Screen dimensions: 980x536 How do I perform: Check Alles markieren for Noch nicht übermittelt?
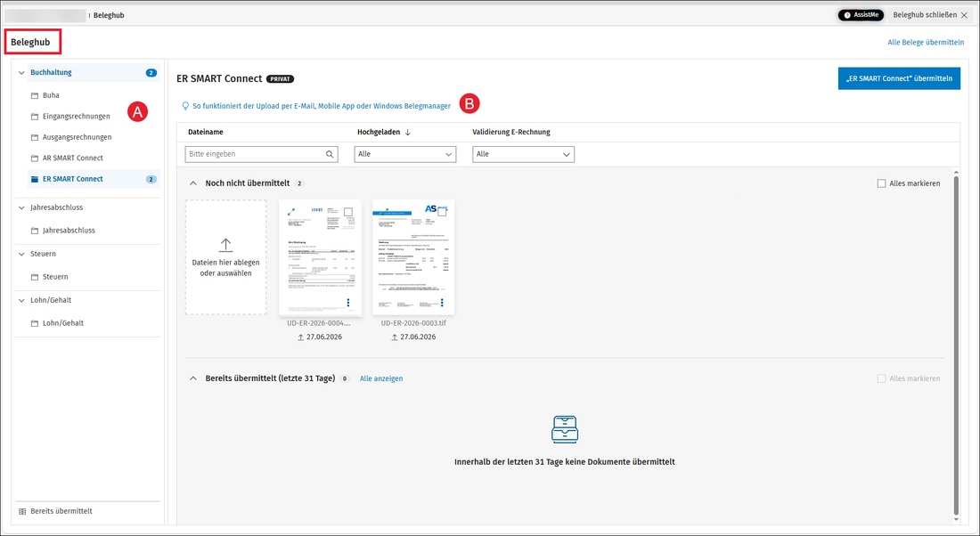click(x=881, y=183)
